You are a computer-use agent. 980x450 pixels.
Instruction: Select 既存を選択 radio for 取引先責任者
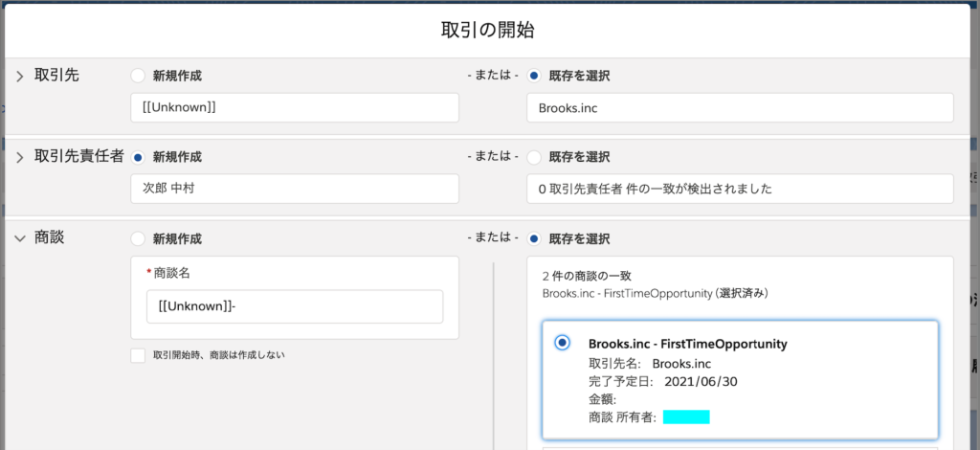[534, 157]
